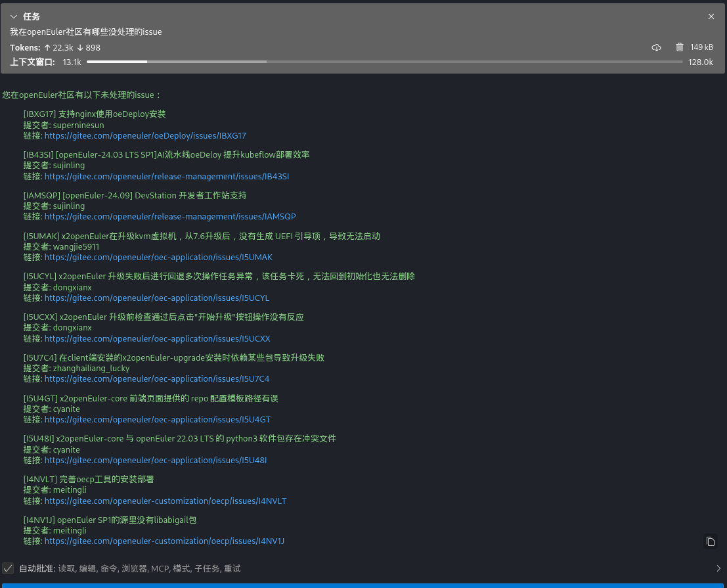Screen dimensions: 727x588
Task: Click submitter name superninesun
Action: [x=78, y=125]
